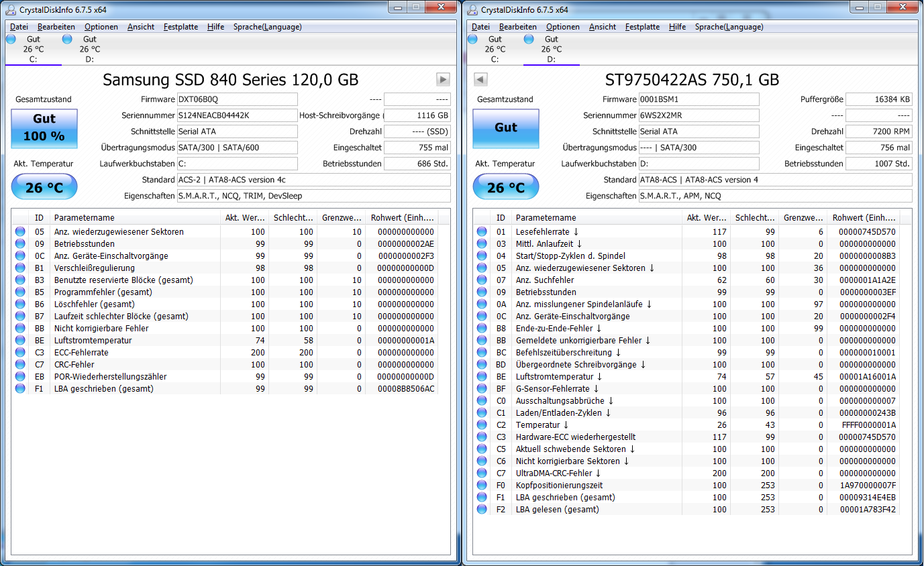Open Datei menu in left window

pos(19,27)
